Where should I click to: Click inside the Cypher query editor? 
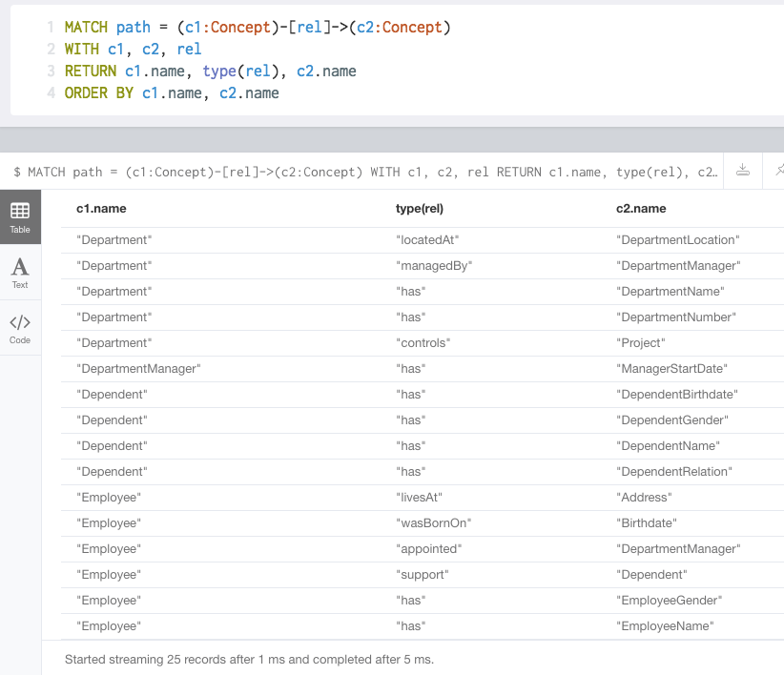[x=397, y=60]
